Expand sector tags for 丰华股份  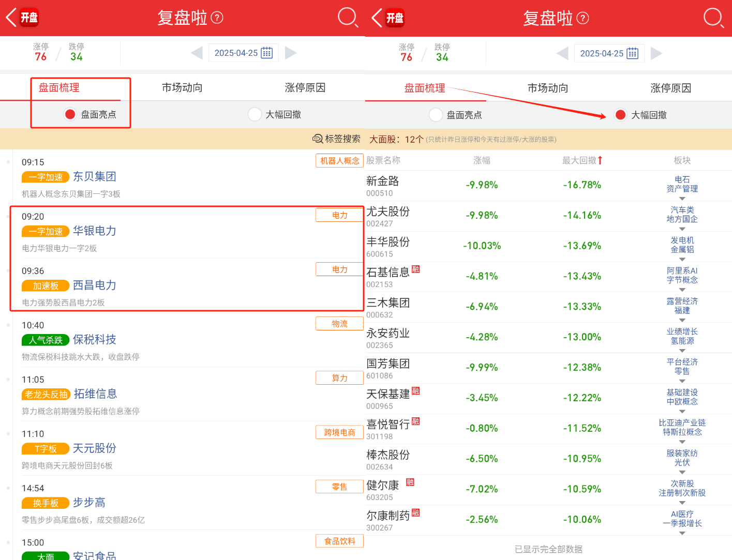pyautogui.click(x=682, y=260)
